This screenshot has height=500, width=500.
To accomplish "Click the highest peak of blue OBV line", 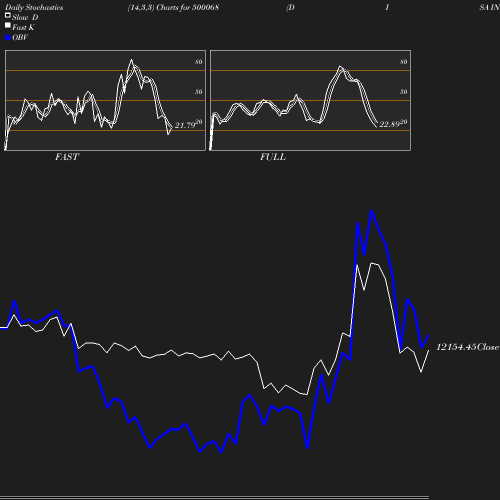I will point(371,211).
